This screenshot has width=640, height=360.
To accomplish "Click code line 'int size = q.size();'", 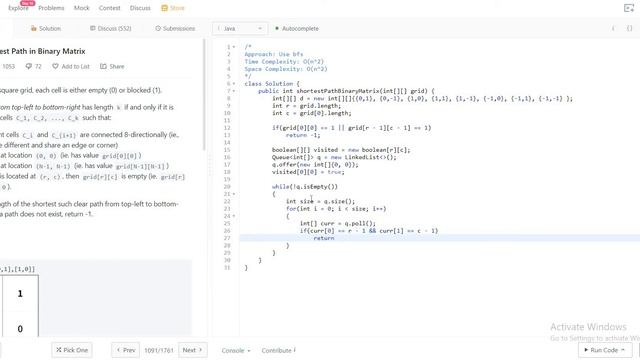I will click(320, 201).
